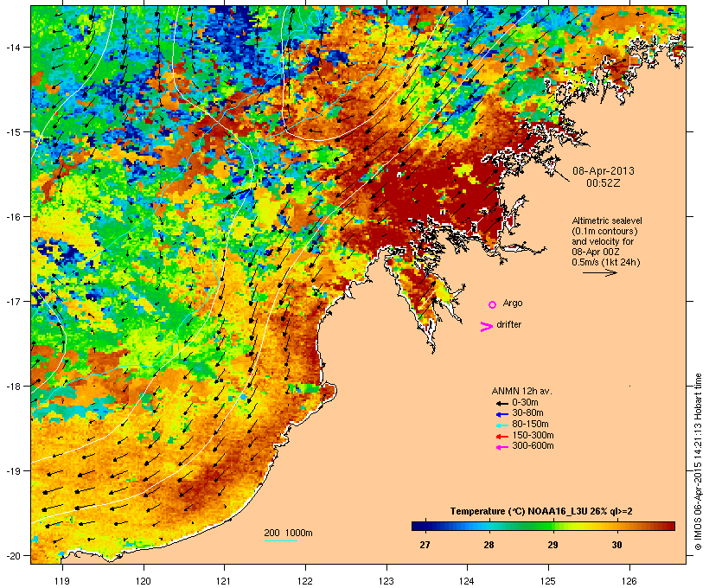This screenshot has width=709, height=588.
Task: Click the (0.1m contours) text line
Action: [604, 231]
